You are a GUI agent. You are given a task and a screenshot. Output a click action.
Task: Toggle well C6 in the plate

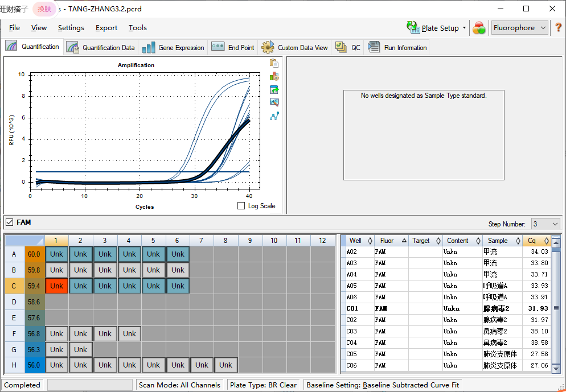pos(178,286)
